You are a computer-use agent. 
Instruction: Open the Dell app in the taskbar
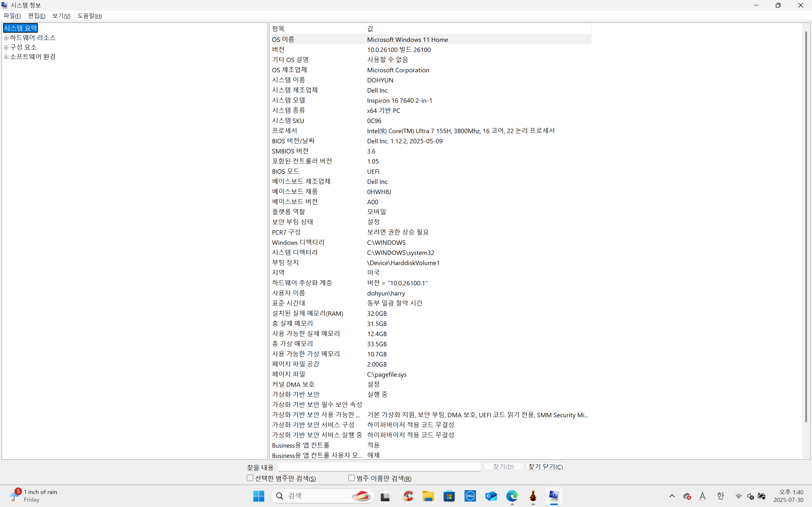470,496
